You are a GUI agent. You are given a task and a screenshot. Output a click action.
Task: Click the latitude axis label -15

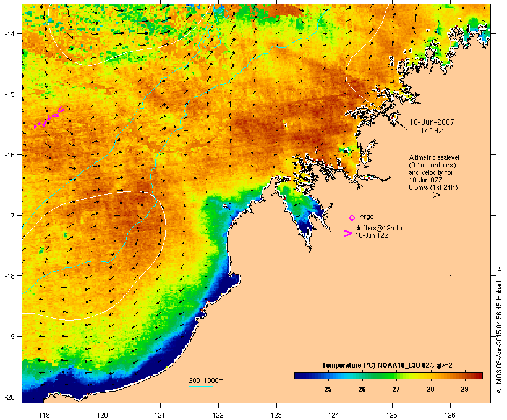point(9,94)
